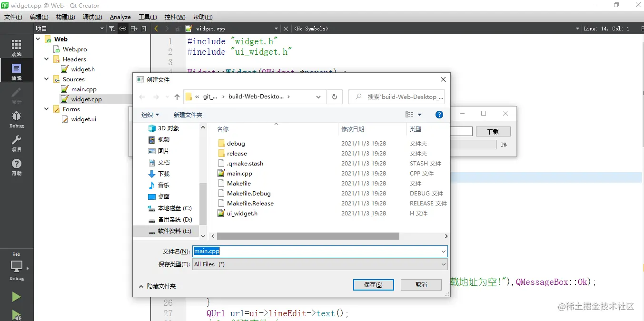644x321 pixels.
Task: Open the Projects mode wrench icon
Action: [16, 142]
